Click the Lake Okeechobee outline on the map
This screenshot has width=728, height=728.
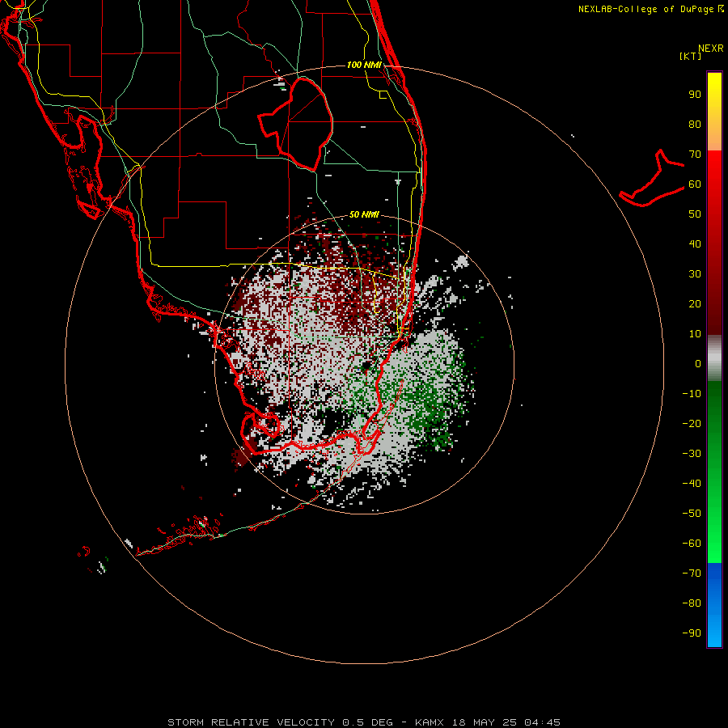296,124
